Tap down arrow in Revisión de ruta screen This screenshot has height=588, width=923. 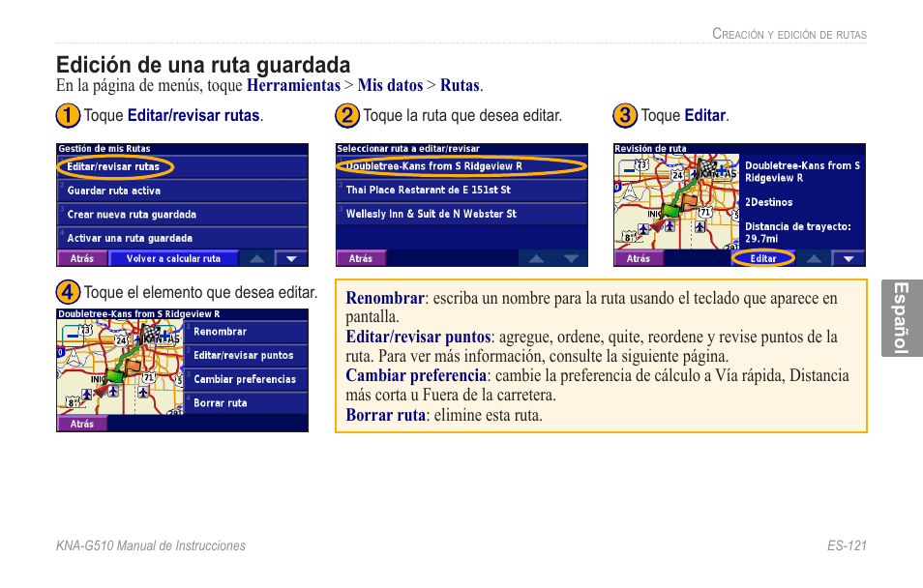[x=849, y=258]
